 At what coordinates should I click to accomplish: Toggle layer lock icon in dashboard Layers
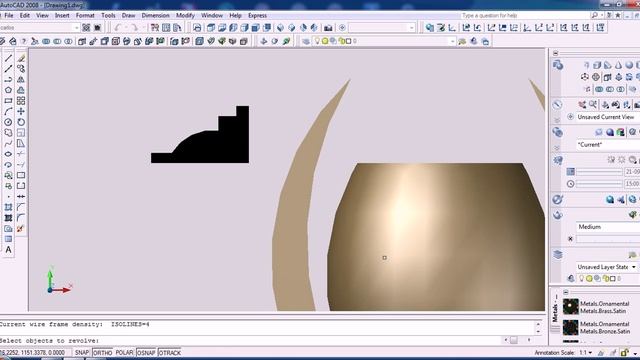coord(605,279)
